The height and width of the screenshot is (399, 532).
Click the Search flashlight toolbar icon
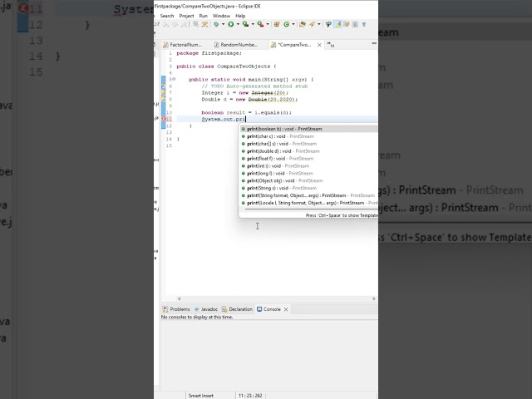(312, 24)
